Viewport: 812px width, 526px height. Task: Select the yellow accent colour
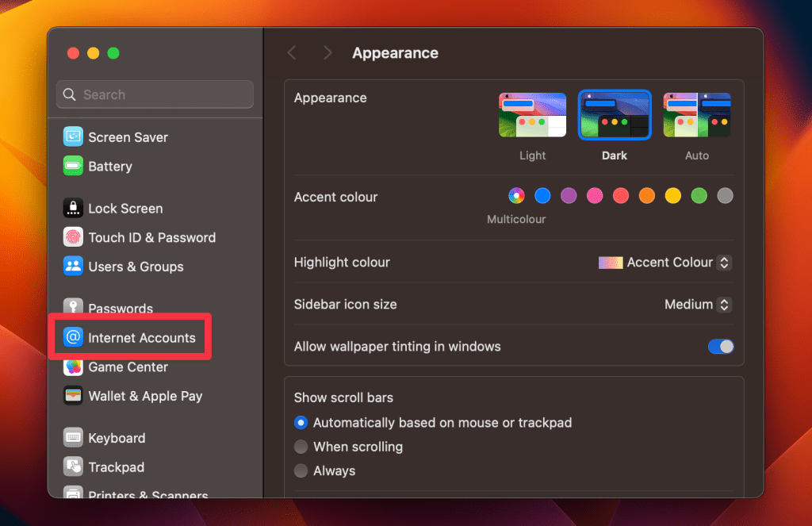coord(672,195)
